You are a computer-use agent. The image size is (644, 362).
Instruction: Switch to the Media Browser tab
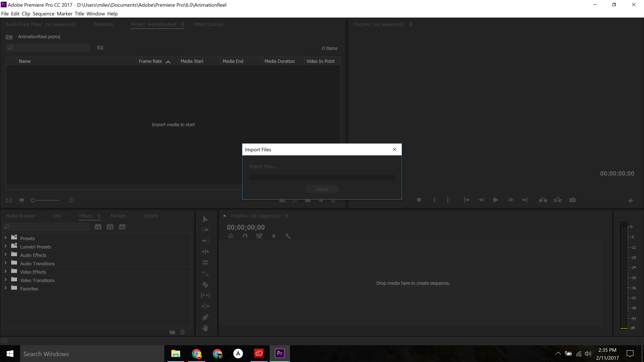click(x=20, y=216)
